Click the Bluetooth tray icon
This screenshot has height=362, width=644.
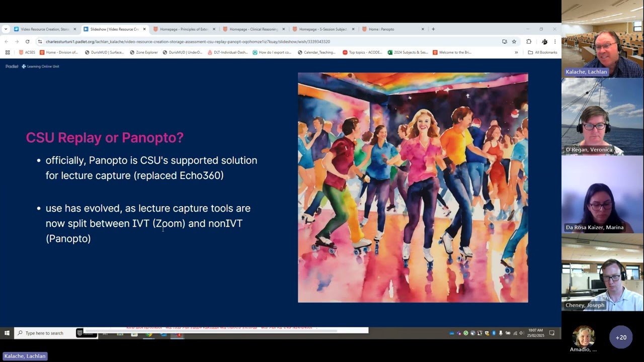click(494, 333)
